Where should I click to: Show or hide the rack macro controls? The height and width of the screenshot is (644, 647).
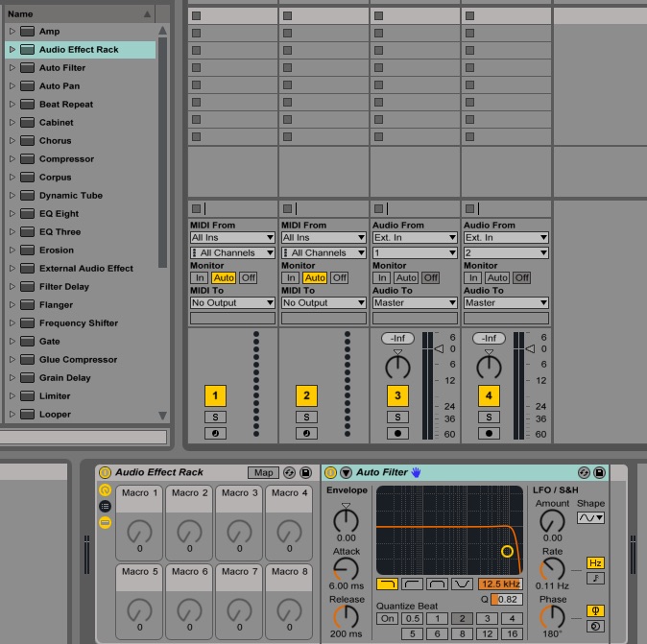(106, 489)
